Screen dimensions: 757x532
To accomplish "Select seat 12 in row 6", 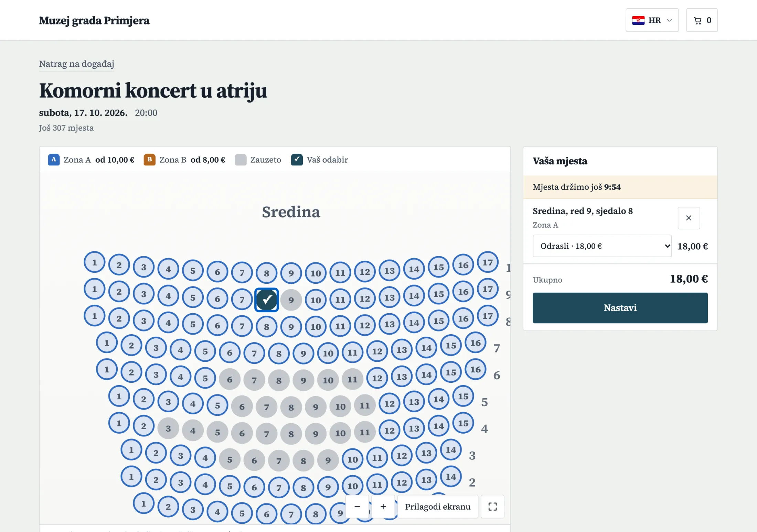I will [x=377, y=378].
